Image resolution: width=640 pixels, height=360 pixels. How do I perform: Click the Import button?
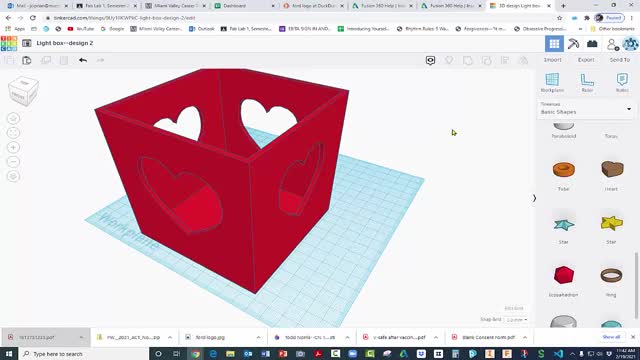click(552, 60)
